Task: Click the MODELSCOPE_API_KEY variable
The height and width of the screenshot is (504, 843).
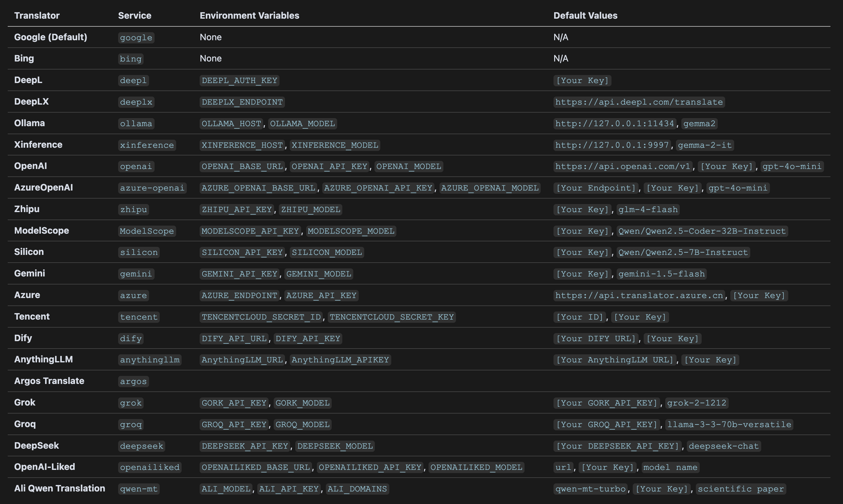Action: click(x=251, y=231)
